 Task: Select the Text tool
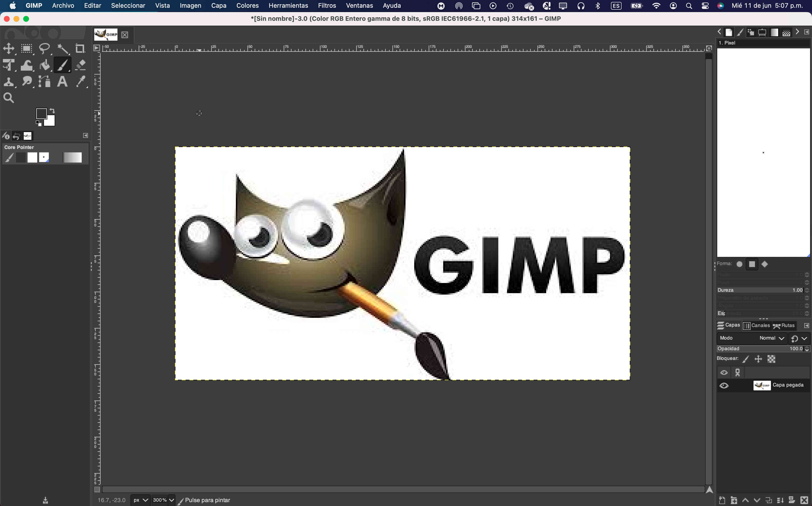[63, 81]
